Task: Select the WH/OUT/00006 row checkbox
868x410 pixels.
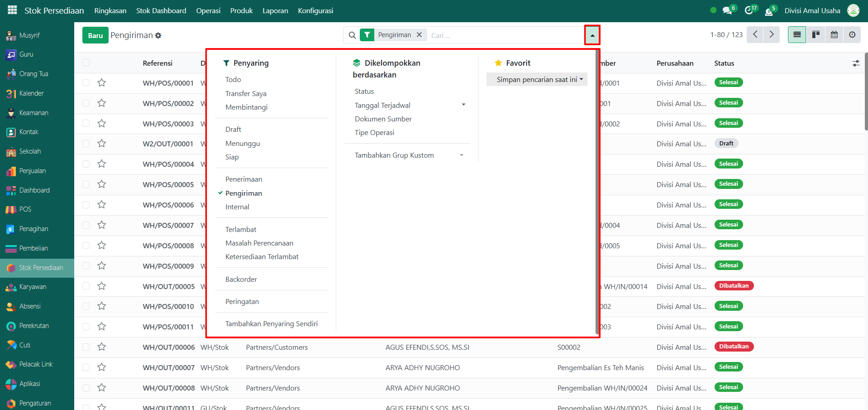Action: (86, 347)
